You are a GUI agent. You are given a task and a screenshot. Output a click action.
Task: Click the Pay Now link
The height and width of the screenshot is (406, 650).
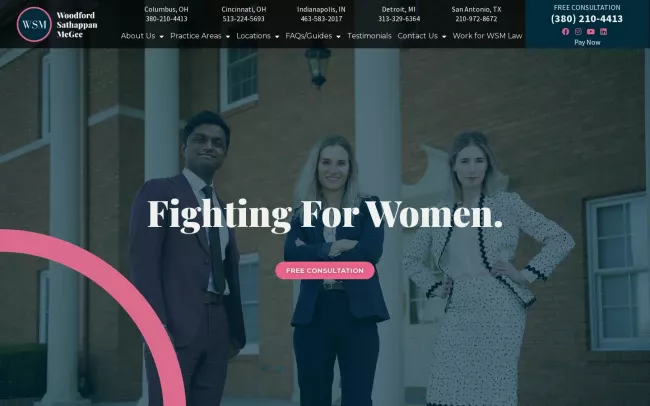587,42
